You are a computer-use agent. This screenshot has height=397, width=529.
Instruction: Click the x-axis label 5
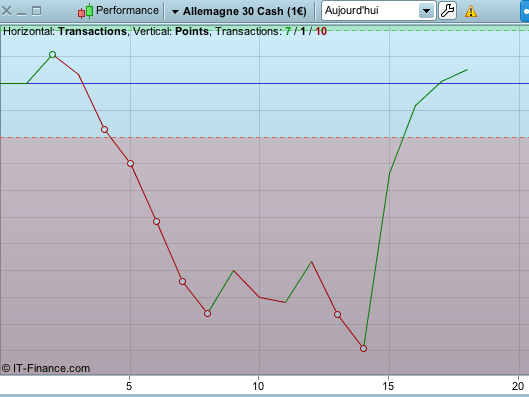tap(129, 386)
